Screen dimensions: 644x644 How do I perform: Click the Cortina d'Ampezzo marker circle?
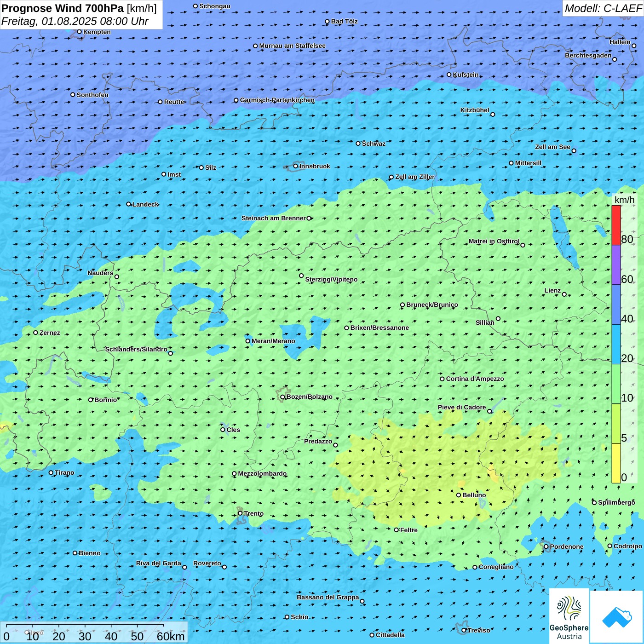442,379
